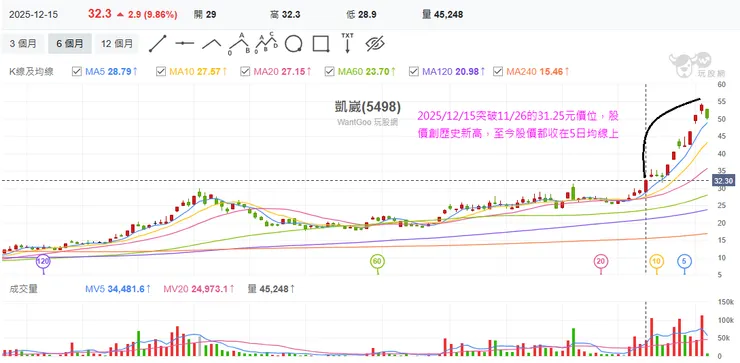Click the MA120 value 20.98
Screen dimensions: 740x363
pyautogui.click(x=468, y=72)
